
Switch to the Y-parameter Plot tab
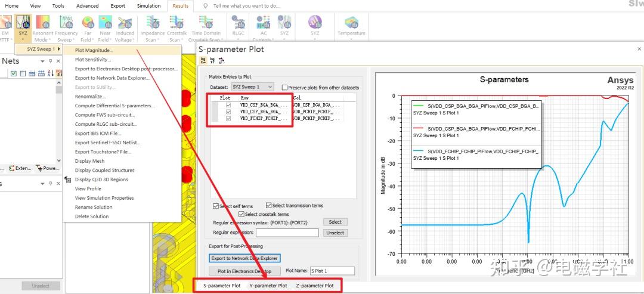[x=268, y=286]
